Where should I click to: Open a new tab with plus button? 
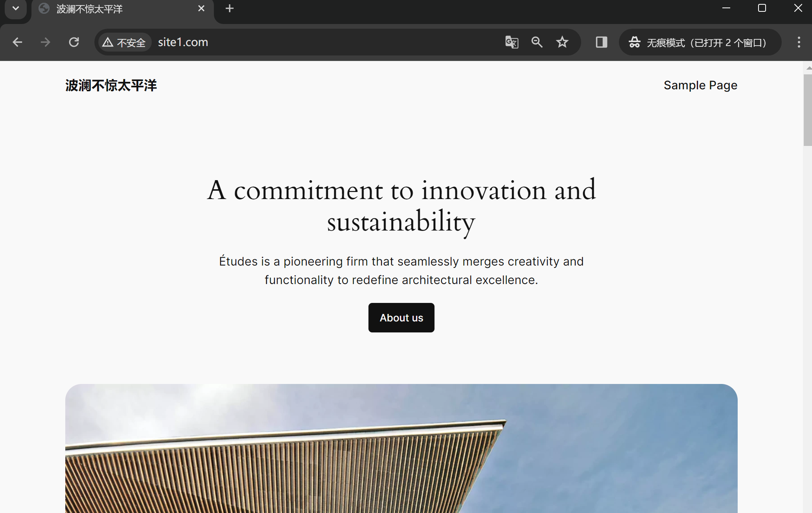(x=230, y=8)
